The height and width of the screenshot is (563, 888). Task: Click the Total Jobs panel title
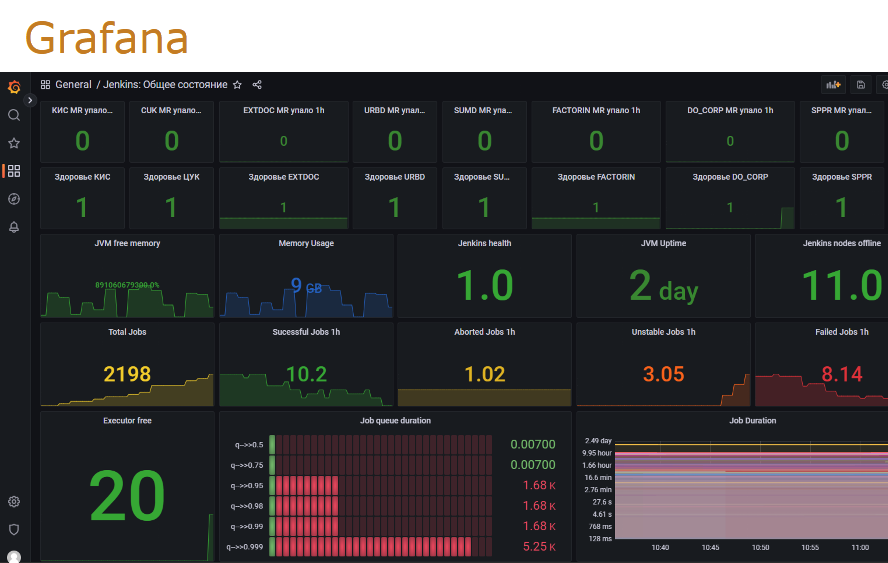coord(127,332)
